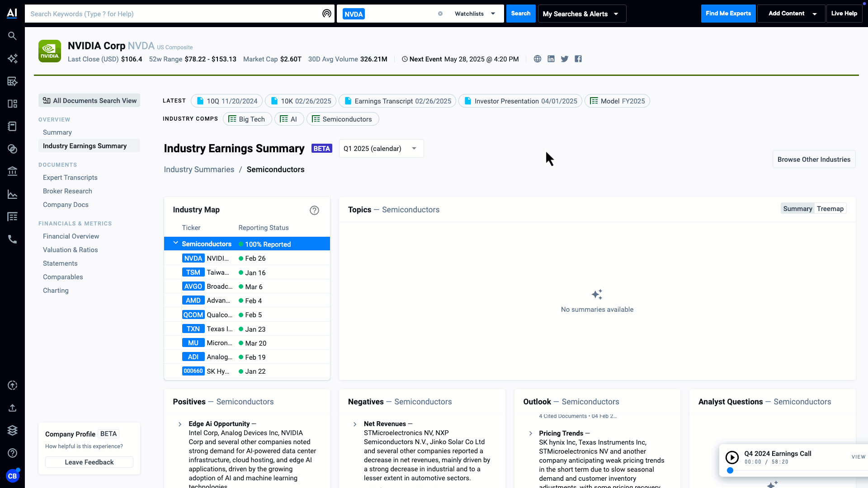This screenshot has height=488, width=868.
Task: Open Investor Presentation 04/01/2025
Action: click(520, 101)
